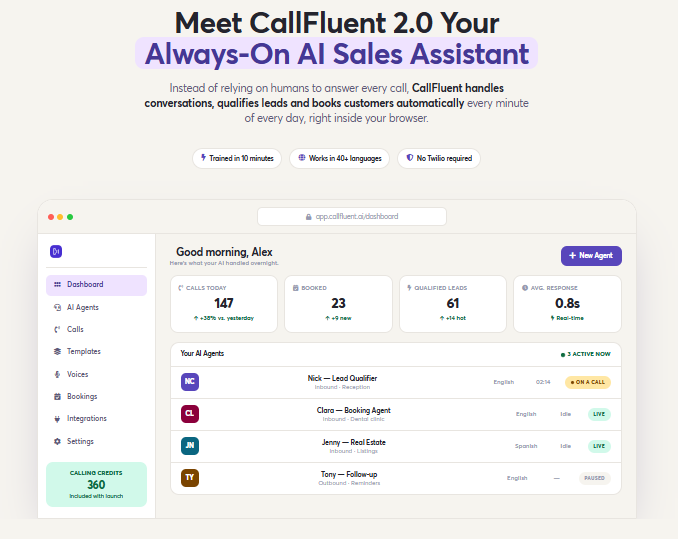Click the lock icon in address bar

click(x=308, y=217)
